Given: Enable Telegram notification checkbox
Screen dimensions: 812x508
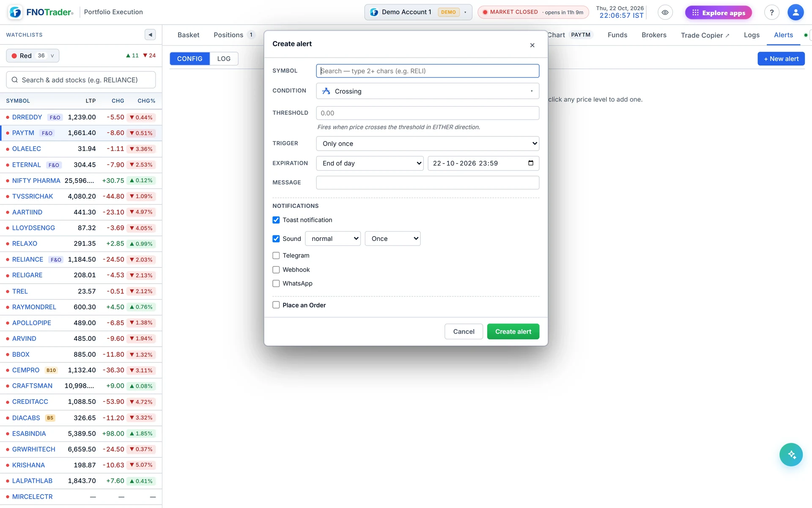Looking at the screenshot, I should 276,256.
